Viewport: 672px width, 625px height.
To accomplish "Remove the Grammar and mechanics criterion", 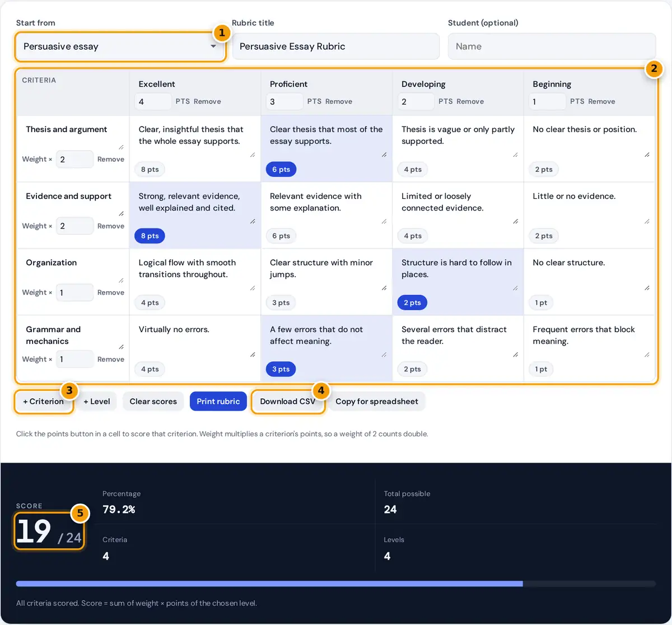I will [111, 359].
